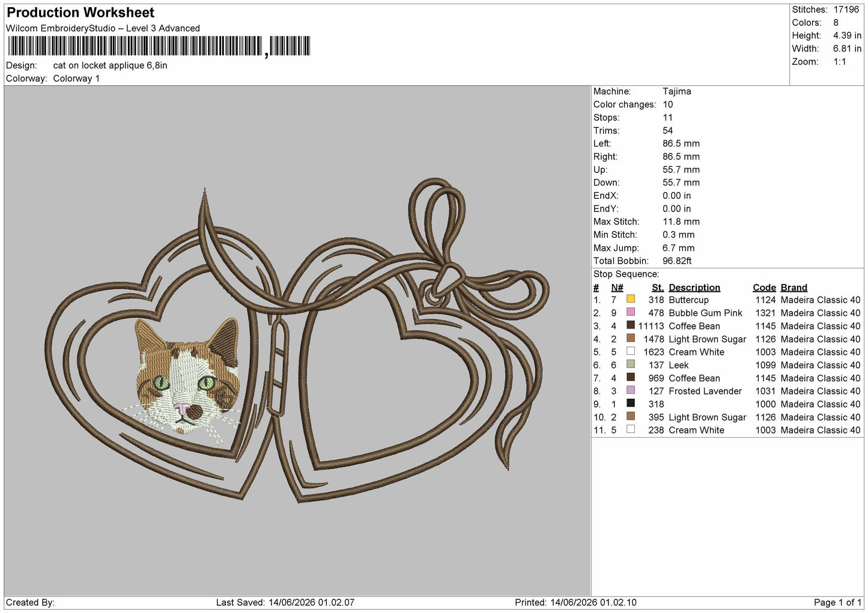Click the code 1099 in the Leek row

[x=765, y=365]
